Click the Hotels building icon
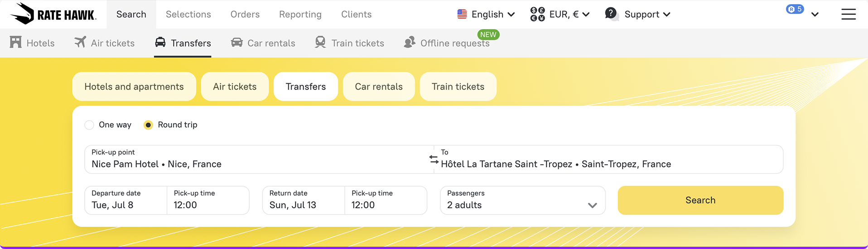The height and width of the screenshot is (249, 868). tap(16, 43)
